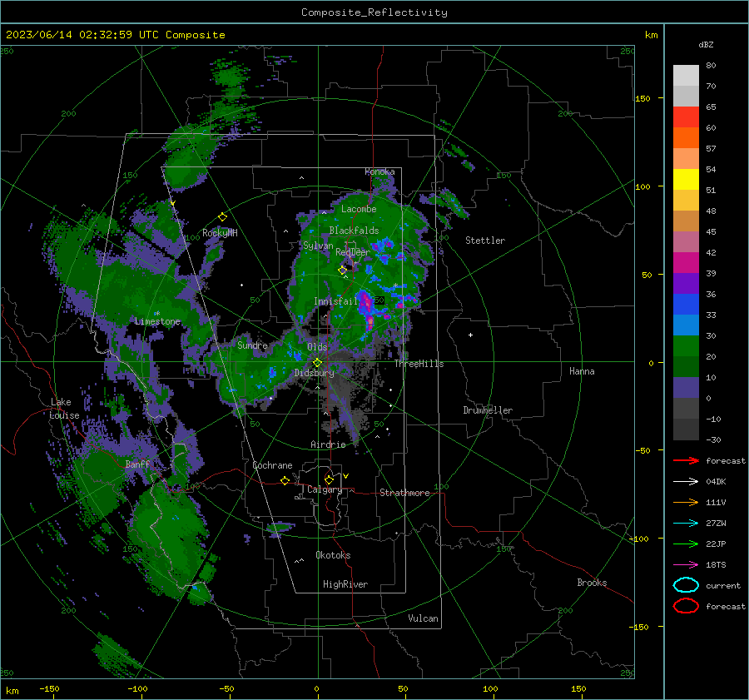Click the blue 33-36 dBZ swatch
749x700 pixels.
[x=686, y=305]
